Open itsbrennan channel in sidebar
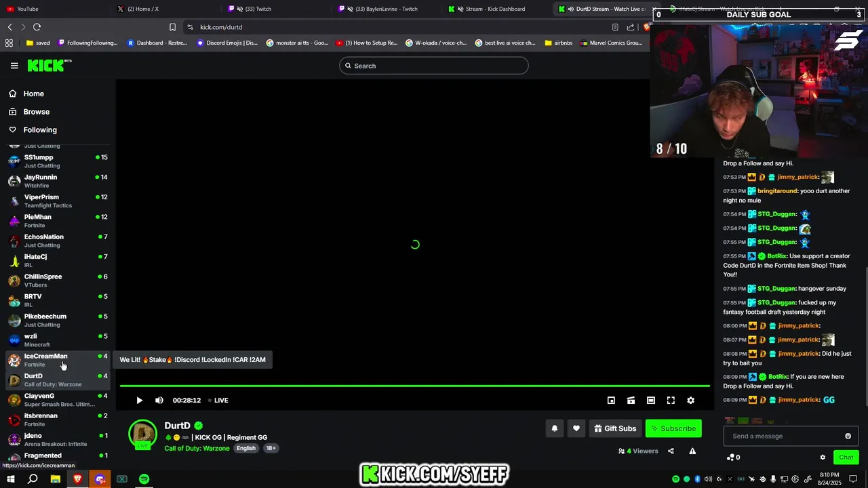This screenshot has width=868, height=488. pyautogui.click(x=58, y=420)
